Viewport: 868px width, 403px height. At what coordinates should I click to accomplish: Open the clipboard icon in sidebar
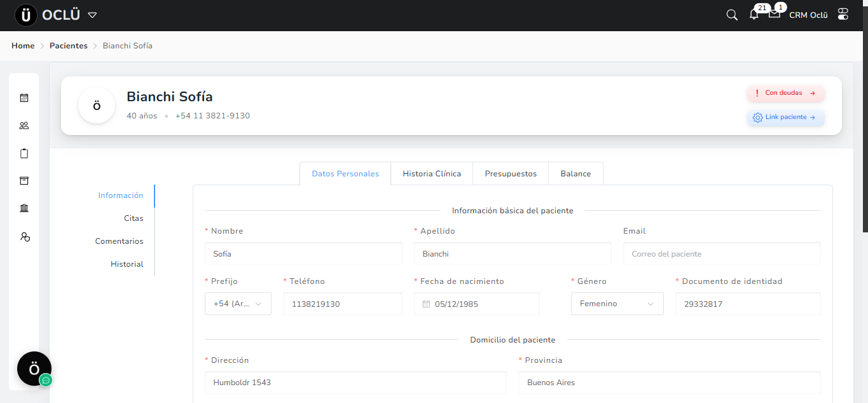[x=24, y=153]
